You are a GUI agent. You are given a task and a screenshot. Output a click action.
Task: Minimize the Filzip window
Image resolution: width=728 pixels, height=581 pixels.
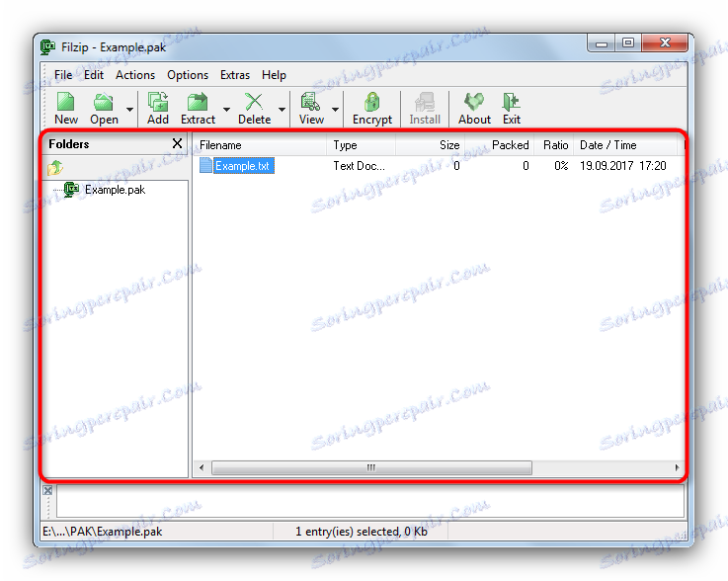pyautogui.click(x=602, y=43)
